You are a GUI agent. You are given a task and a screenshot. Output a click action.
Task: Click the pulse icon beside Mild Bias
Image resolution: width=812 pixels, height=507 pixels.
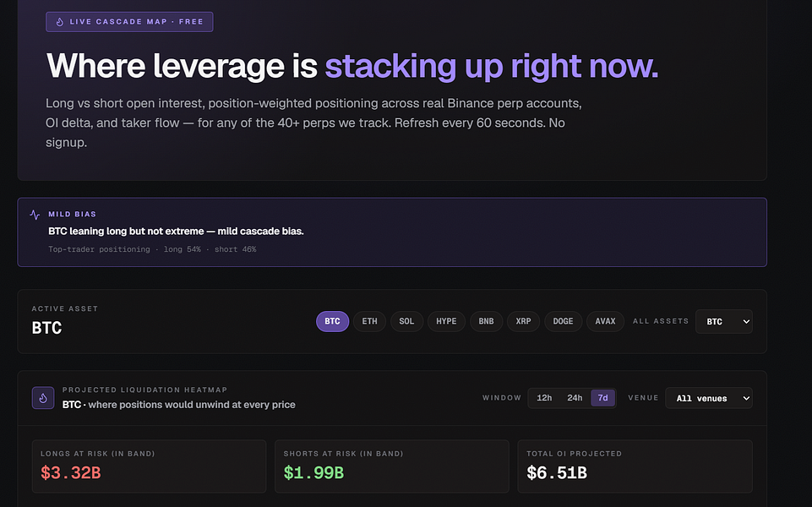tap(35, 215)
